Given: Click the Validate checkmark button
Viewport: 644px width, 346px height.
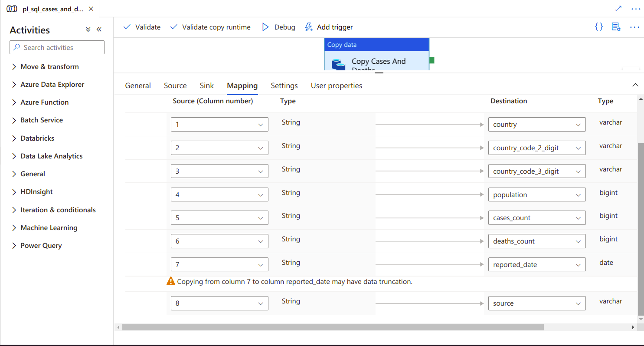Looking at the screenshot, I should coord(142,27).
